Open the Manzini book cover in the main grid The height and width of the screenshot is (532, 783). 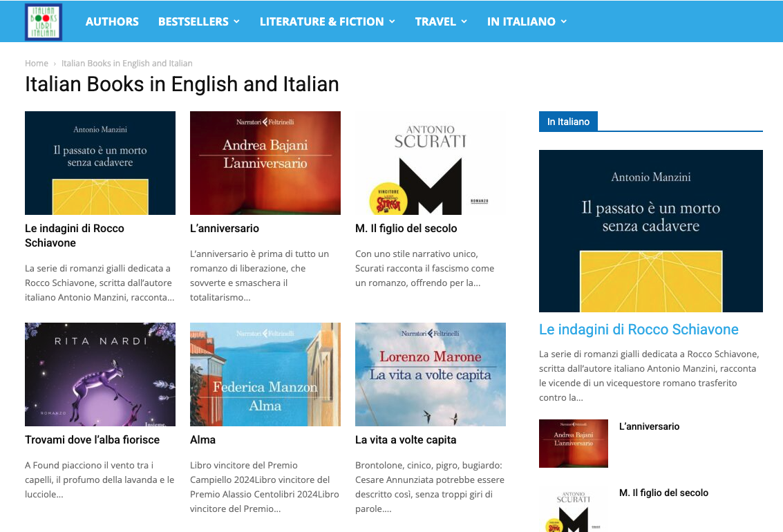(100, 163)
